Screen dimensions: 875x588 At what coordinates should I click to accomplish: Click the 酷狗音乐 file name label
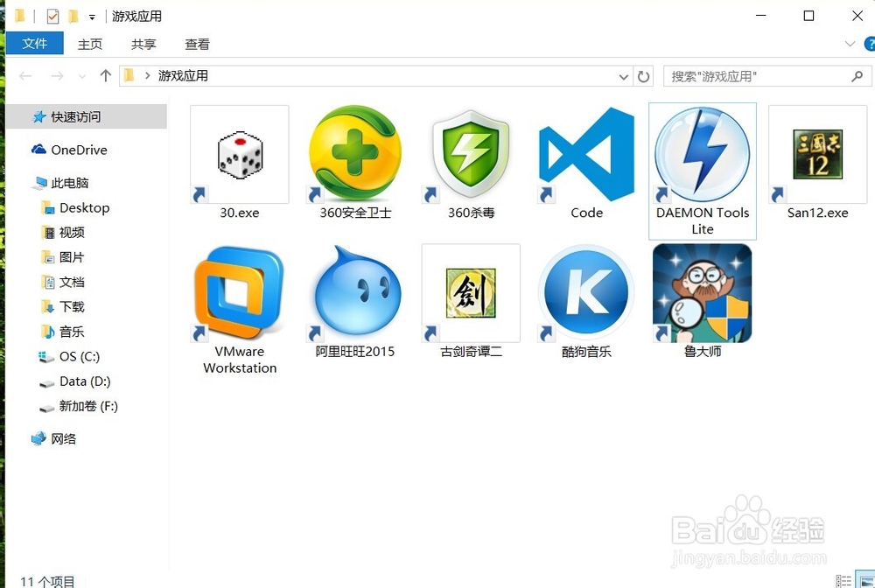[x=586, y=352]
